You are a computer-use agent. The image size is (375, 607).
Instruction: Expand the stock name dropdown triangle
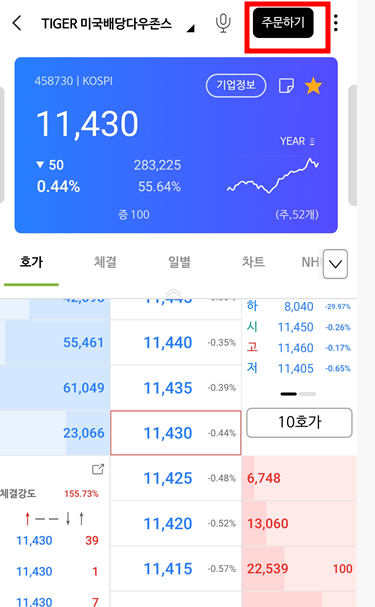190,29
